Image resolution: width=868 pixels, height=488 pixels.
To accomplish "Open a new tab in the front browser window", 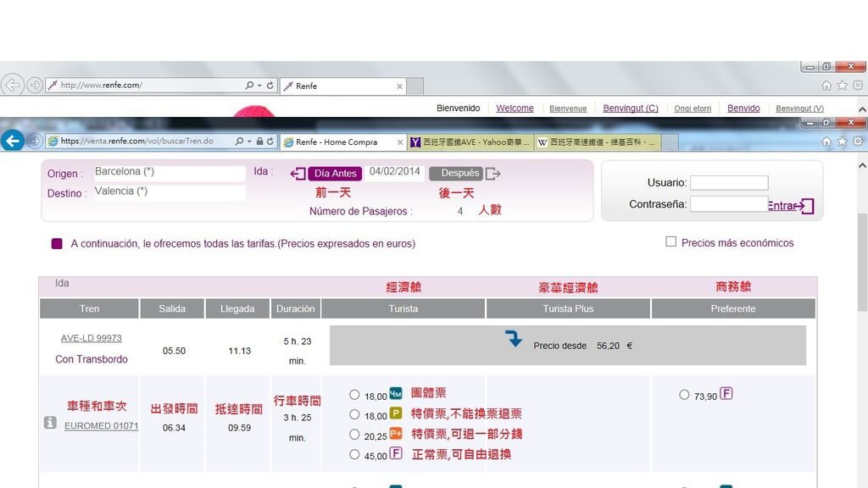I will pyautogui.click(x=670, y=142).
